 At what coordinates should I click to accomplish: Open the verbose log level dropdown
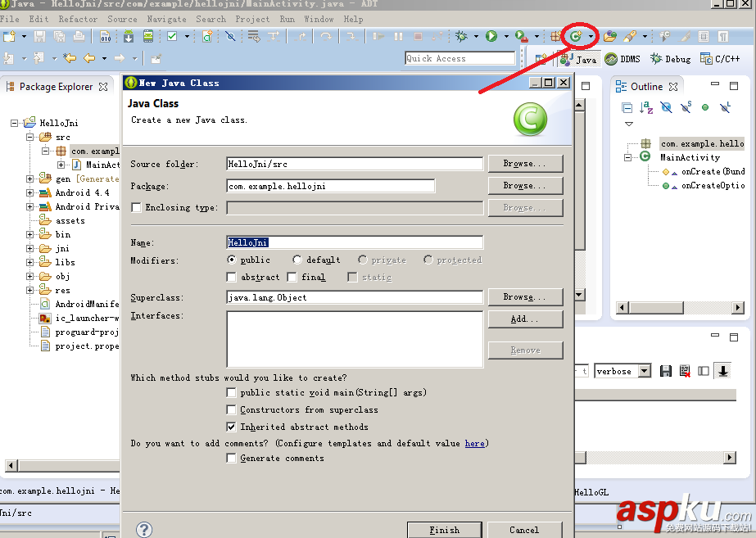click(644, 371)
